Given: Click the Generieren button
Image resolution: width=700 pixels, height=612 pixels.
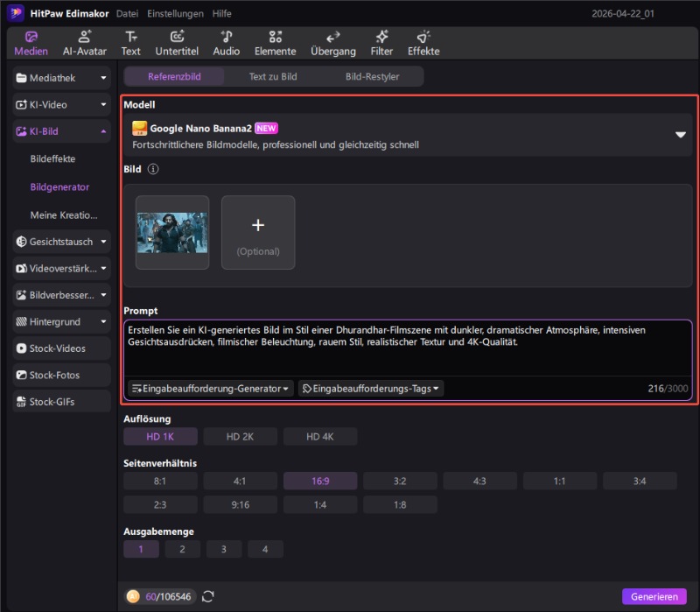Looking at the screenshot, I should [654, 596].
